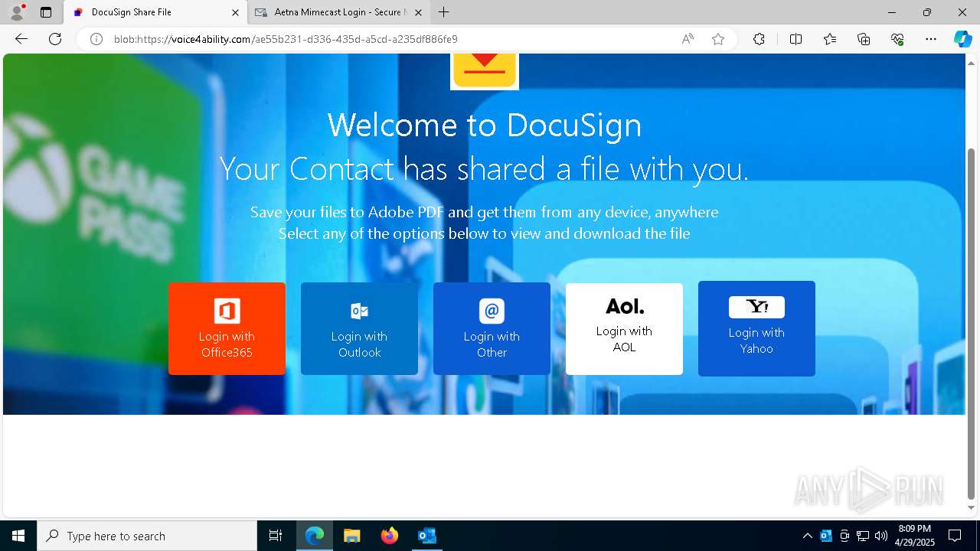980x551 pixels.
Task: Open the network status tray icon
Action: pyautogui.click(x=863, y=536)
